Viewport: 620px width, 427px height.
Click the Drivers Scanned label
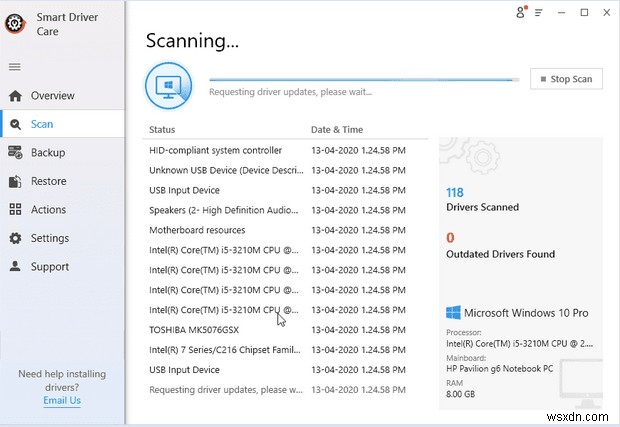click(x=482, y=207)
